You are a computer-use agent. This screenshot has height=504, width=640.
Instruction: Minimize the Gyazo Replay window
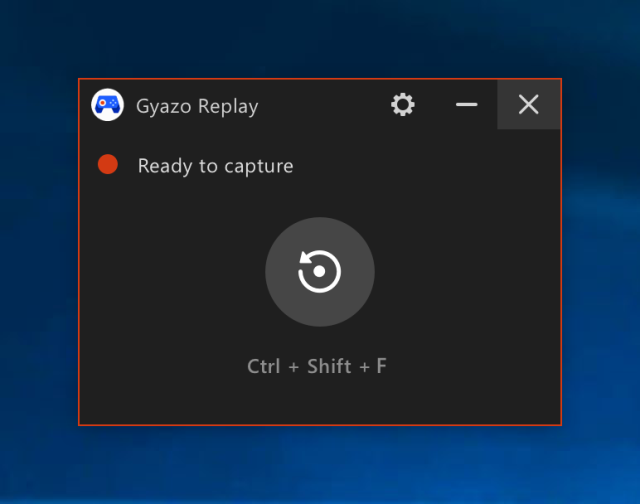[x=466, y=105]
